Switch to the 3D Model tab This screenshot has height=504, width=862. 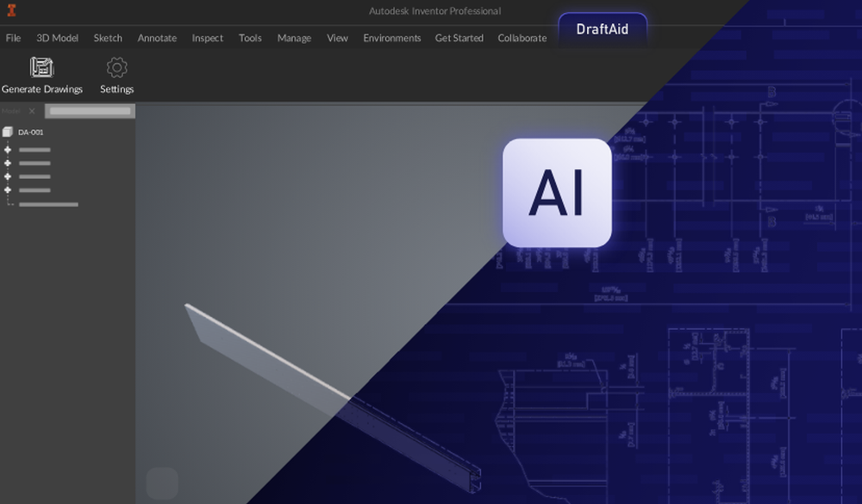click(57, 38)
